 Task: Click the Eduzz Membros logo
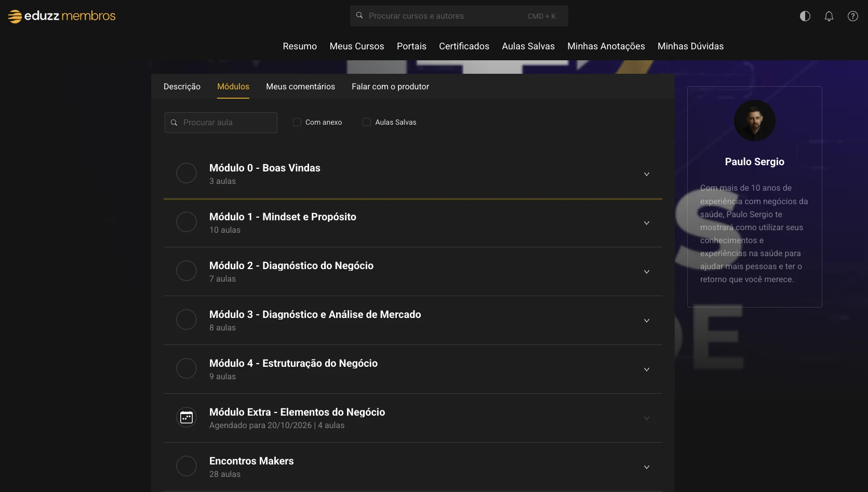pos(62,16)
